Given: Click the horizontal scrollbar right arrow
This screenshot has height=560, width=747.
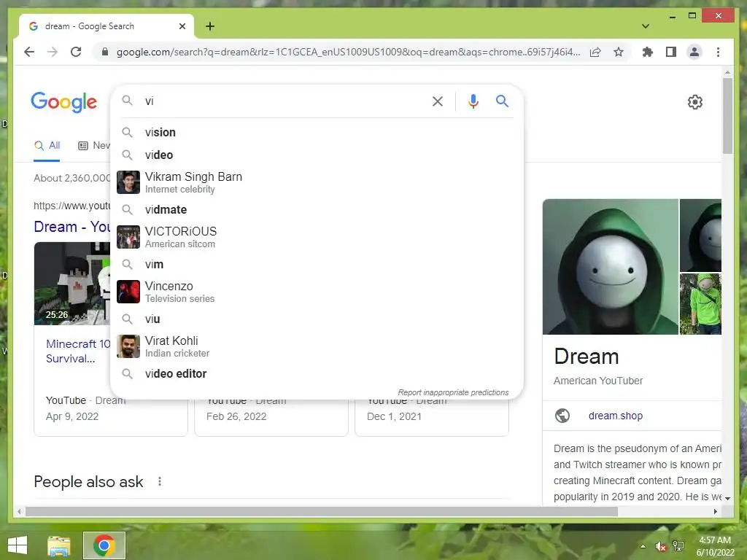Looking at the screenshot, I should (716, 511).
